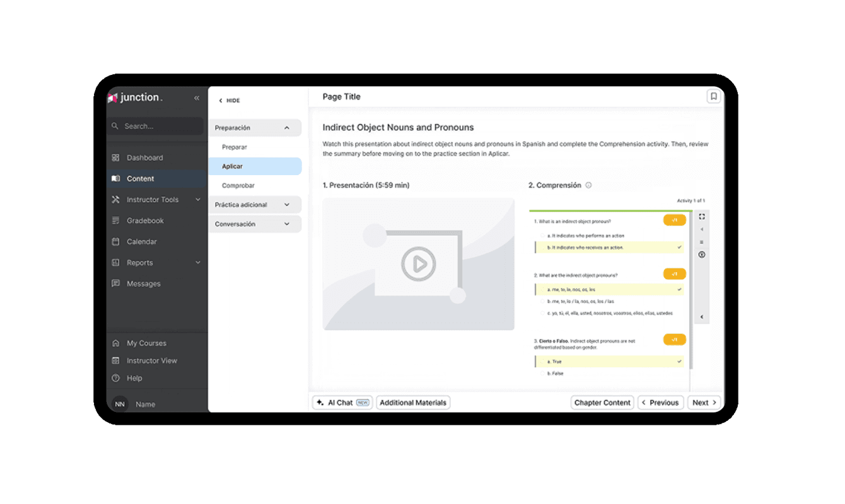Click the NN user avatar
845x504 pixels.
(x=120, y=404)
